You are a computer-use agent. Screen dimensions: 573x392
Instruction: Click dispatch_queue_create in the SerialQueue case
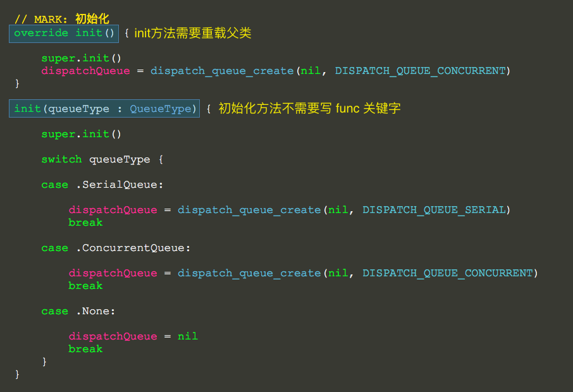coord(249,210)
